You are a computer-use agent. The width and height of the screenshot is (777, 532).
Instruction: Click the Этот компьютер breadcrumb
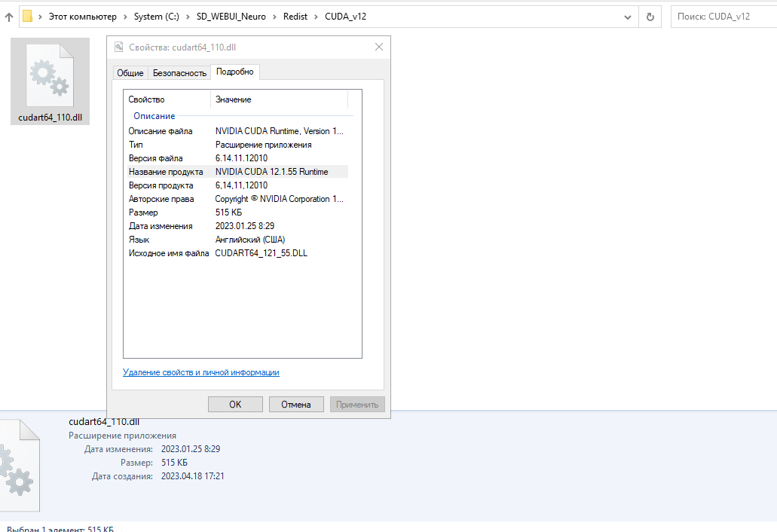[x=82, y=17]
